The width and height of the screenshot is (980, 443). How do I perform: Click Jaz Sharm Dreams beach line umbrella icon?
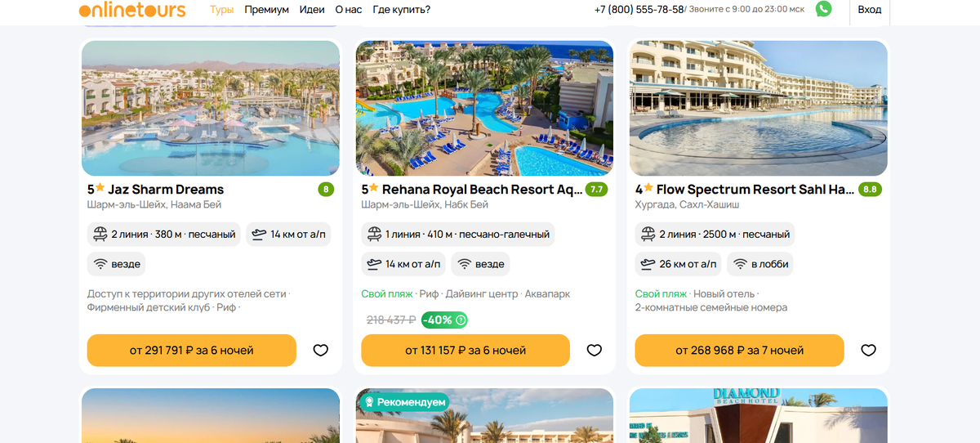(x=100, y=235)
